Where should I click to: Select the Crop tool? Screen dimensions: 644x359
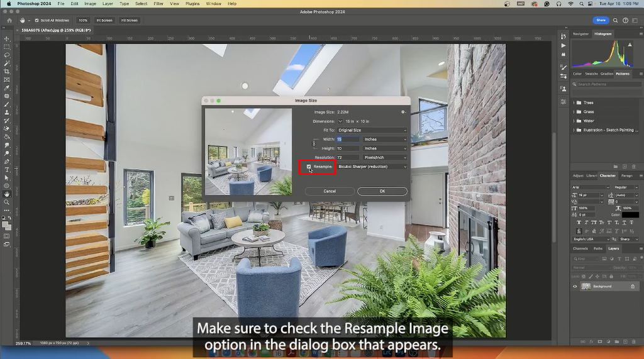click(x=6, y=72)
